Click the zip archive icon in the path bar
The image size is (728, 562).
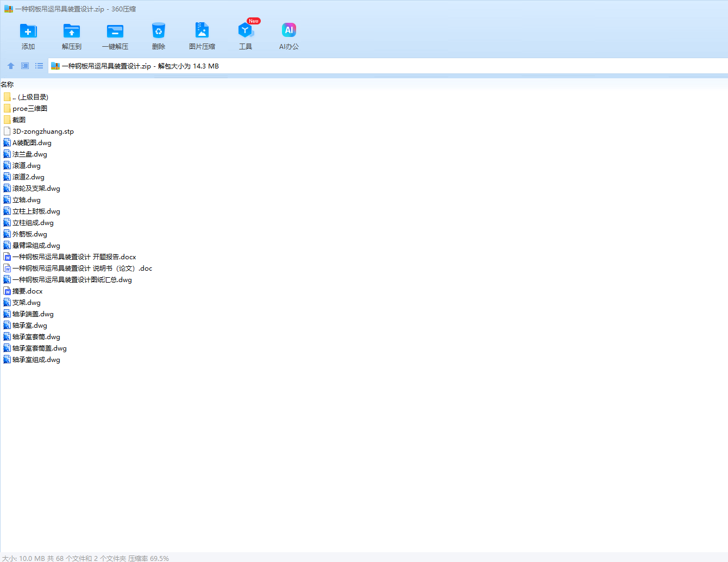point(55,66)
